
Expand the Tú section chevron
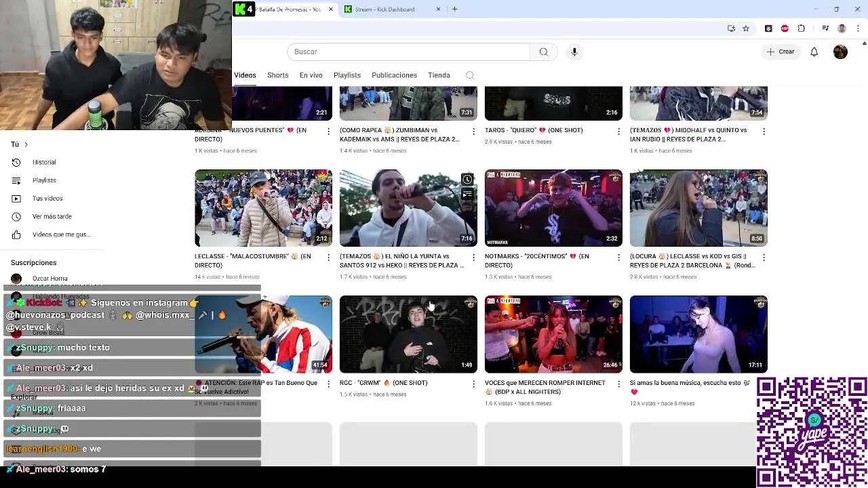coord(26,144)
